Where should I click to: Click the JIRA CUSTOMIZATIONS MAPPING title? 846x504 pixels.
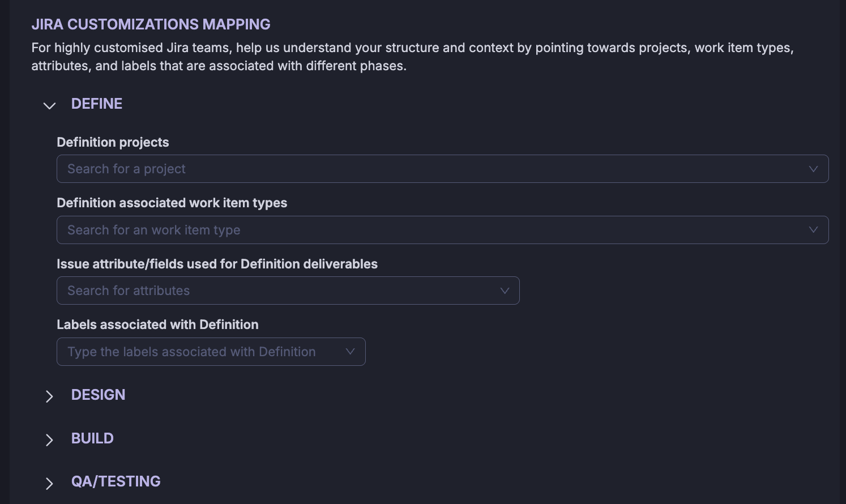[151, 24]
